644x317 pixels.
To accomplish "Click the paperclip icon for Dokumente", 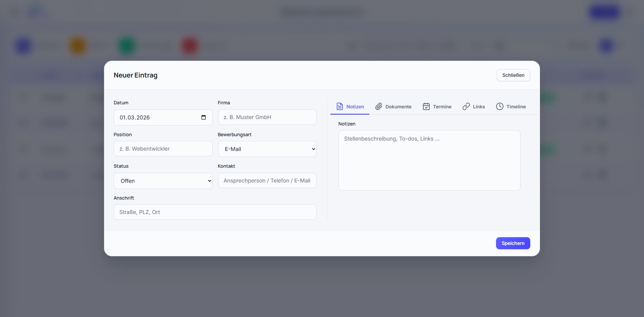I will [x=379, y=106].
